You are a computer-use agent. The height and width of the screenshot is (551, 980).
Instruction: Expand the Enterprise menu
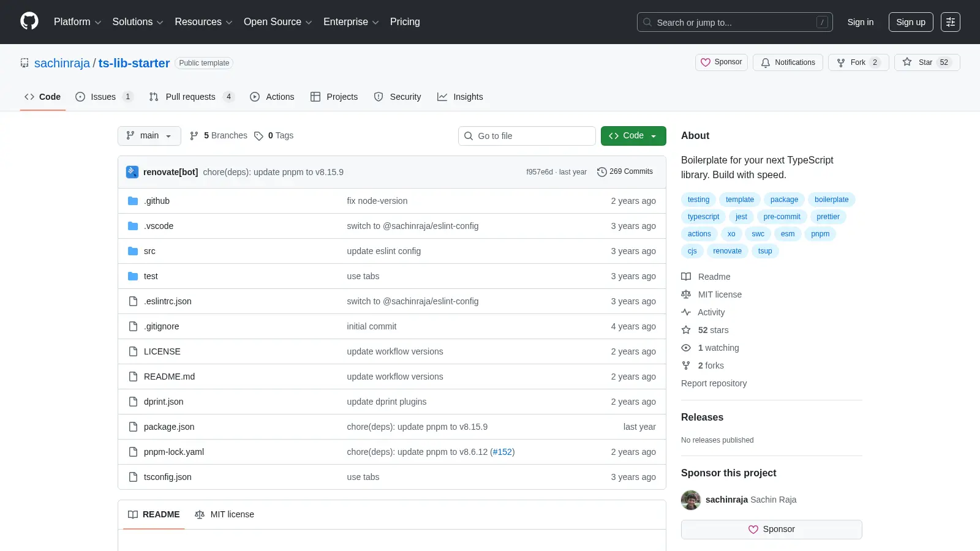[x=351, y=22]
